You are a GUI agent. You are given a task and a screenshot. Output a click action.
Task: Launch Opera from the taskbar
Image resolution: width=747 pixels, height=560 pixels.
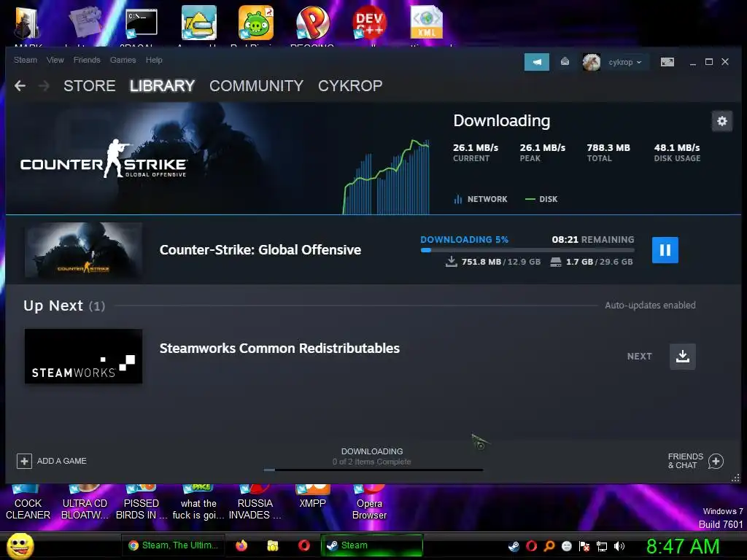[304, 545]
